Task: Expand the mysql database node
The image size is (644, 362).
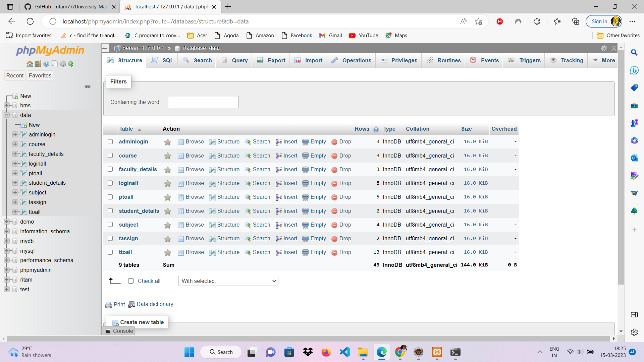Action: point(7,251)
